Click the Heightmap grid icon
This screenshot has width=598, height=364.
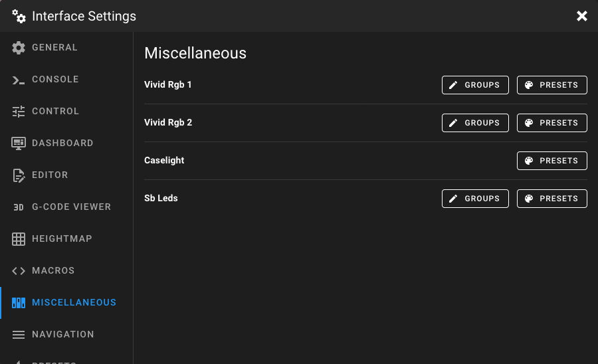click(19, 239)
